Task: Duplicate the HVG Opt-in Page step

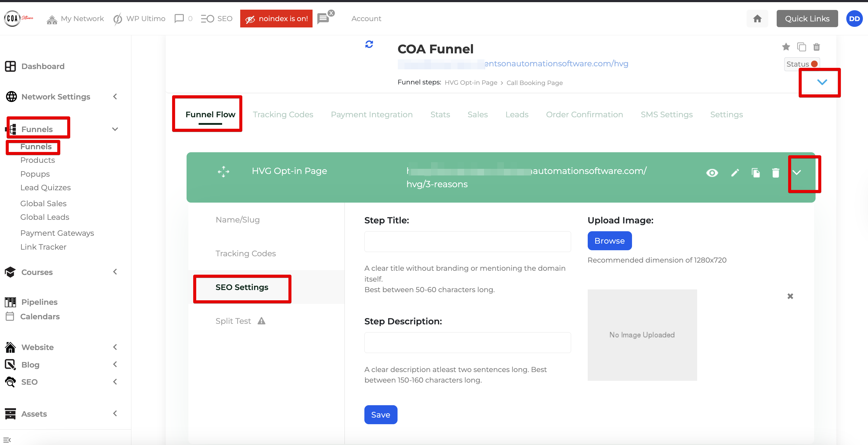Action: pos(756,173)
